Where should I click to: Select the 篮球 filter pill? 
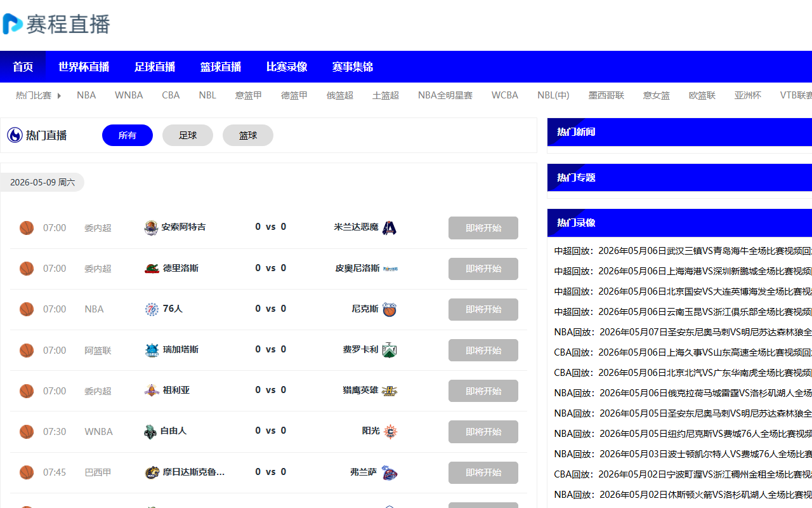[x=248, y=135]
